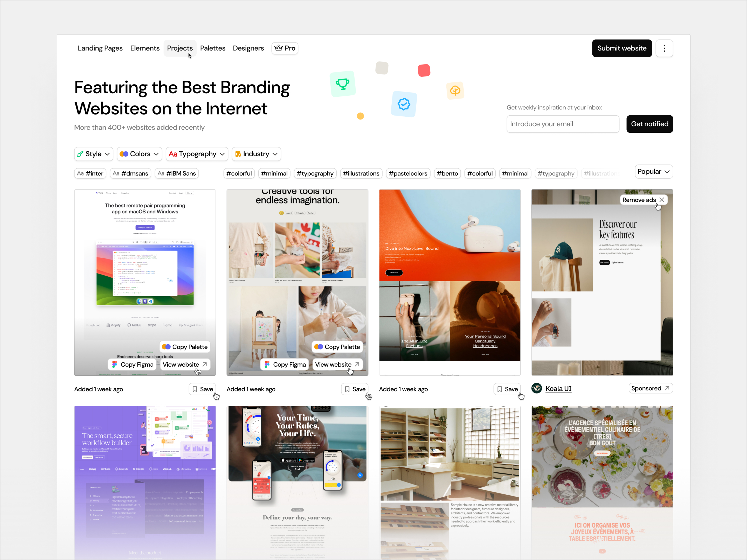The image size is (747, 560).
Task: Click the Koala UI sponsored link
Action: [559, 388]
